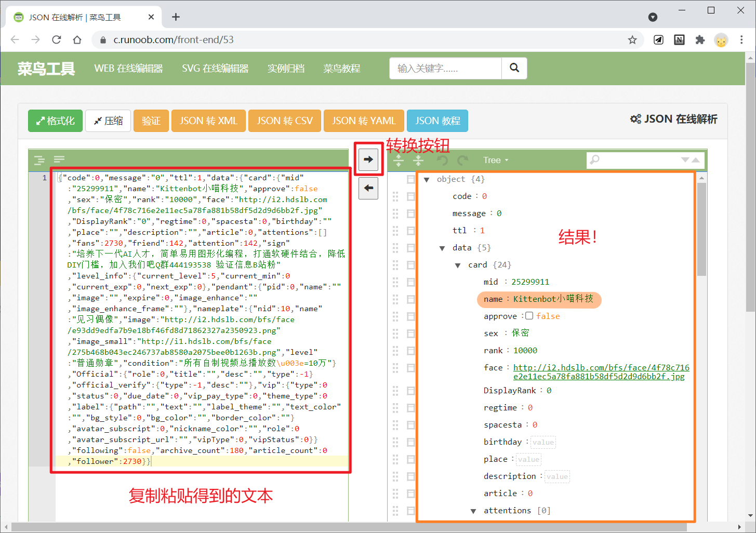Viewport: 756px width, 533px height.
Task: Click the left-arrow convert to text button
Action: (368, 188)
